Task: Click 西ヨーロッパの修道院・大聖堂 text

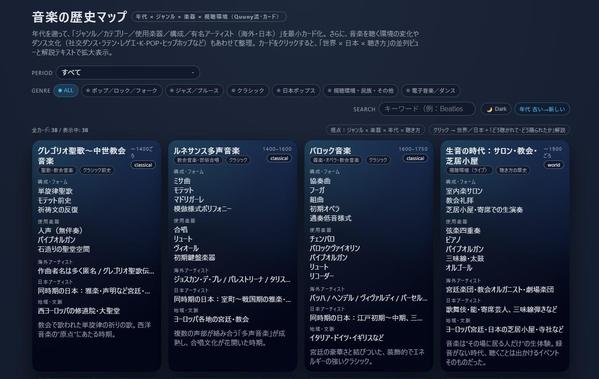Action: tap(79, 311)
